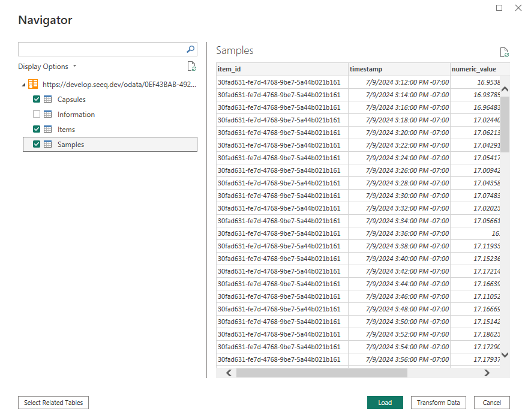Collapse the OData feed tree node
This screenshot has width=528, height=420.
coord(23,83)
